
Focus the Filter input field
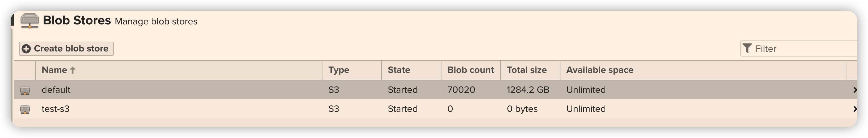805,49
